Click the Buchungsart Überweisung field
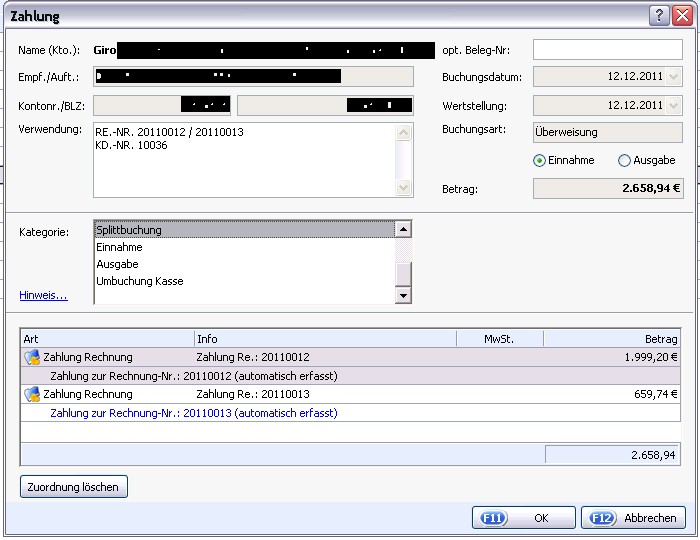The width and height of the screenshot is (700, 540). pos(608,133)
